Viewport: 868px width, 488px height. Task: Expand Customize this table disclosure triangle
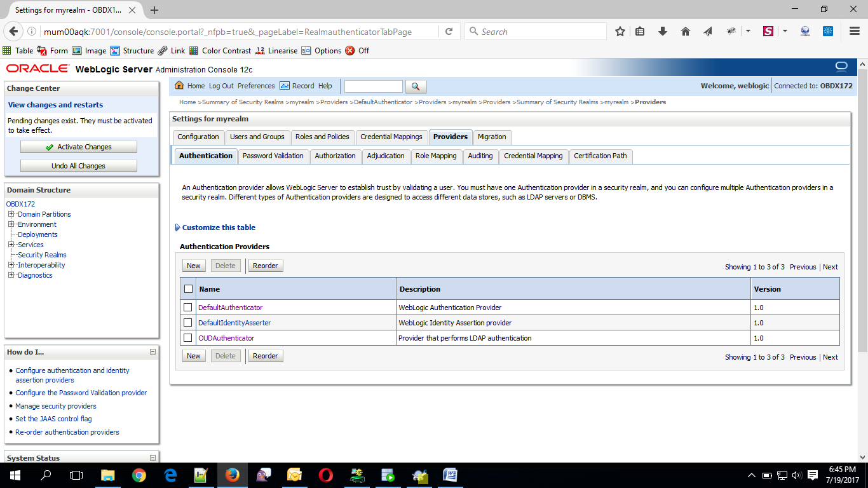pos(177,227)
